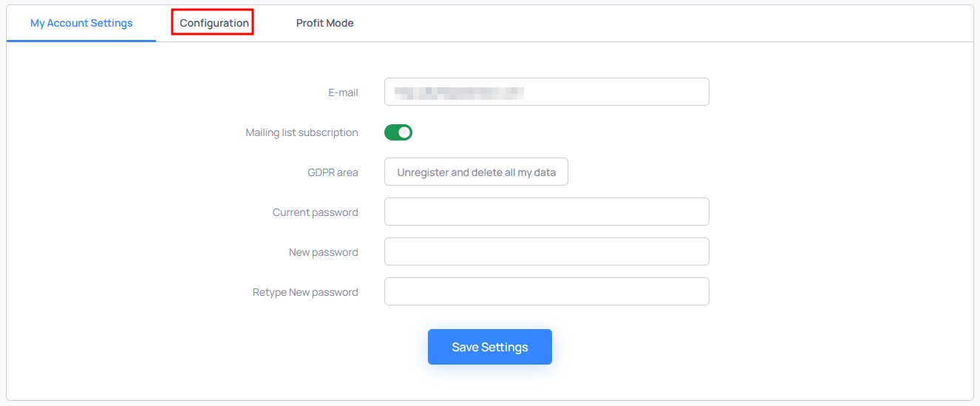The height and width of the screenshot is (406, 980).
Task: Switch to the Configuration tab
Action: coord(214,23)
